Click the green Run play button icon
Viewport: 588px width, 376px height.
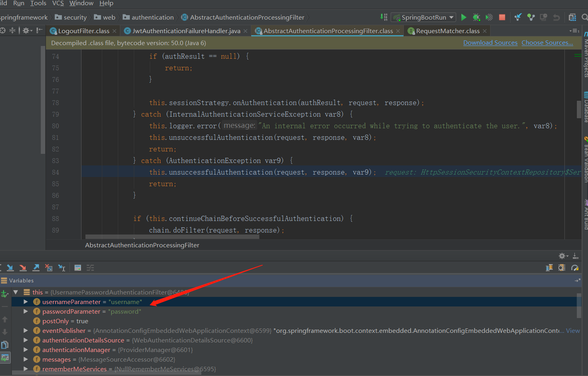464,17
